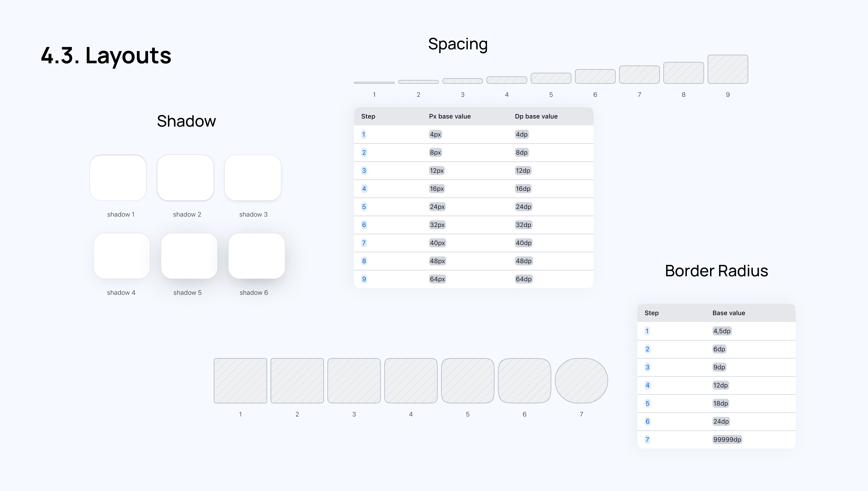The height and width of the screenshot is (491, 868).
Task: Select step 9 link in Spacing table
Action: pyautogui.click(x=364, y=279)
